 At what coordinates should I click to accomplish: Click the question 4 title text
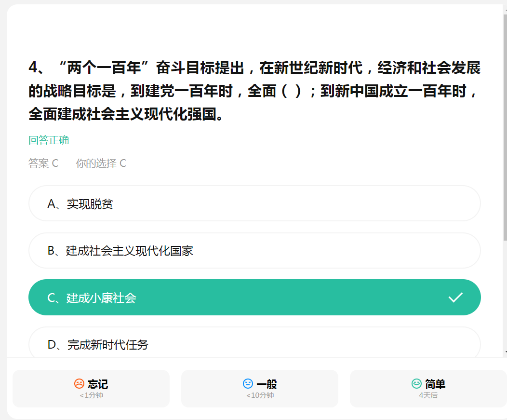tap(254, 91)
